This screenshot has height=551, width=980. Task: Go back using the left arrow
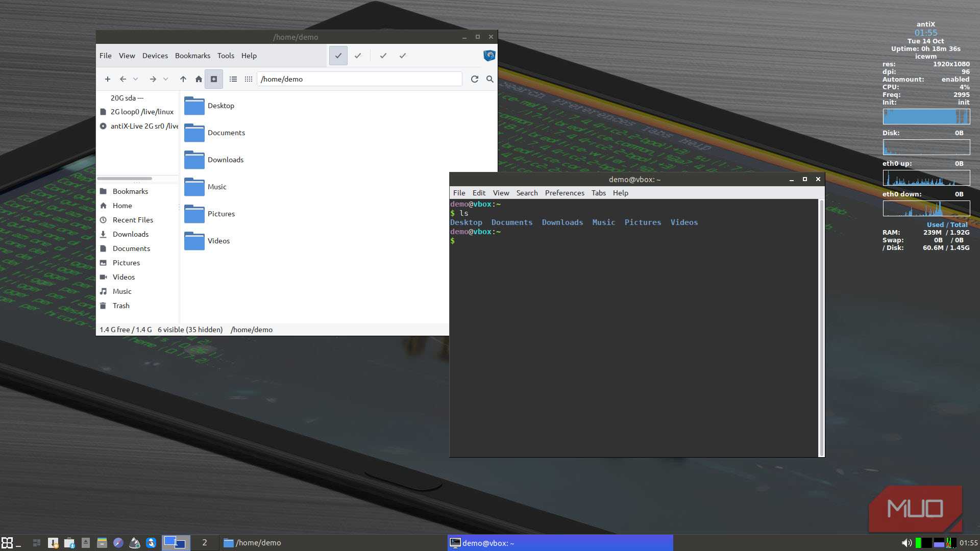[122, 79]
